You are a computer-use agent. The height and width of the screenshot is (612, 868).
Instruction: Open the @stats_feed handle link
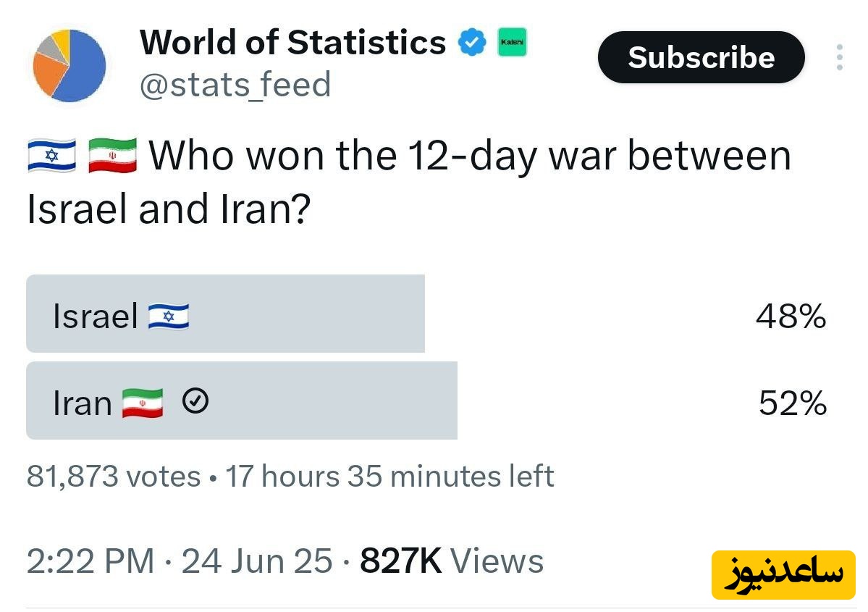click(x=235, y=85)
